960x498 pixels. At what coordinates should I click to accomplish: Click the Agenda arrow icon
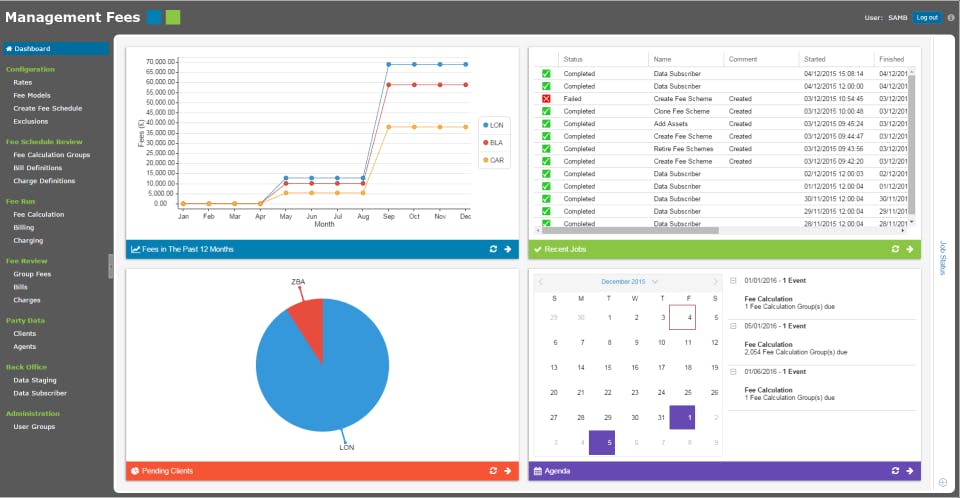[910, 471]
